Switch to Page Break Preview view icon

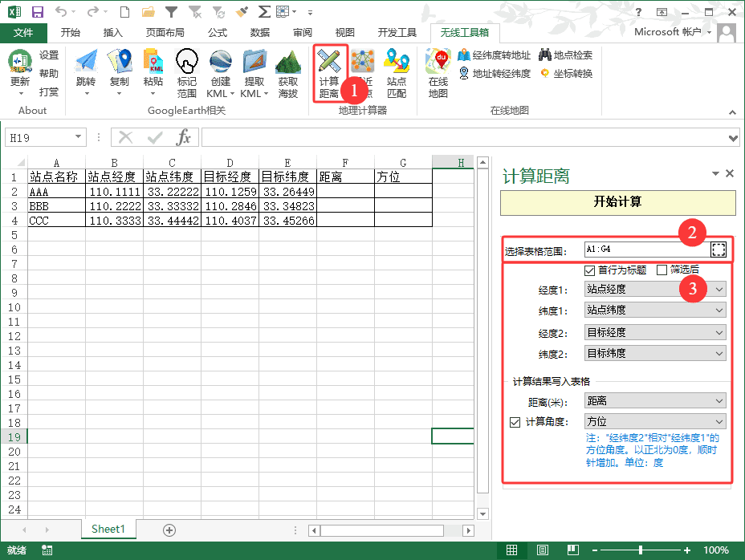click(x=573, y=550)
